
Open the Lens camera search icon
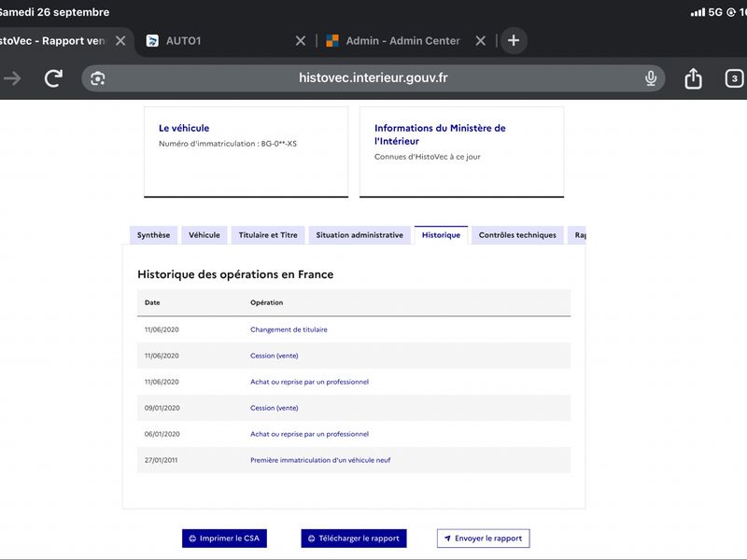(x=98, y=78)
